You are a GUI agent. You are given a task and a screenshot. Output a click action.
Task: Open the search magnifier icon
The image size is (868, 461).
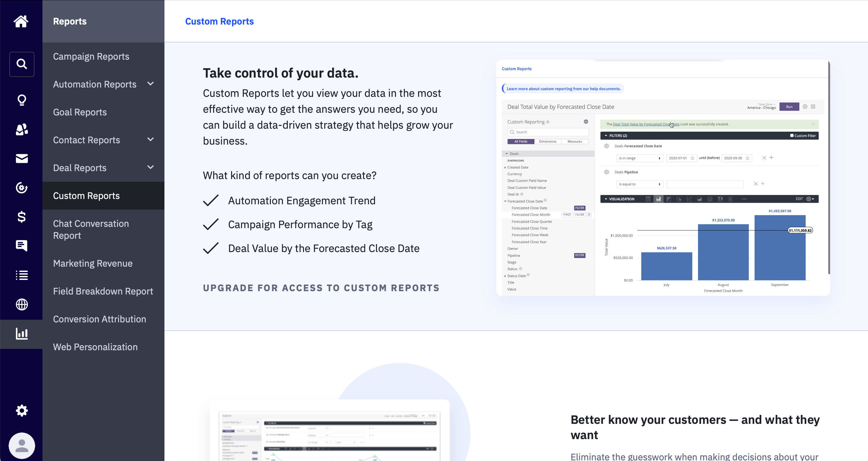(22, 64)
